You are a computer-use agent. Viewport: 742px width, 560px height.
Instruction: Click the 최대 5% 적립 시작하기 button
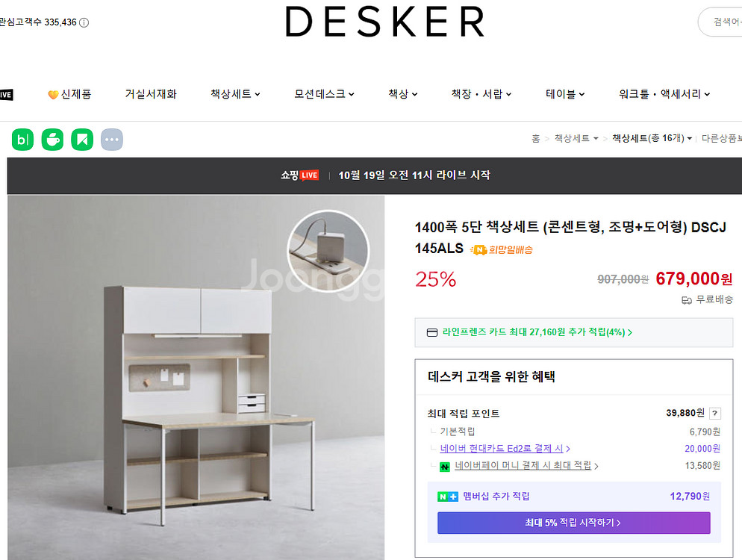(573, 523)
